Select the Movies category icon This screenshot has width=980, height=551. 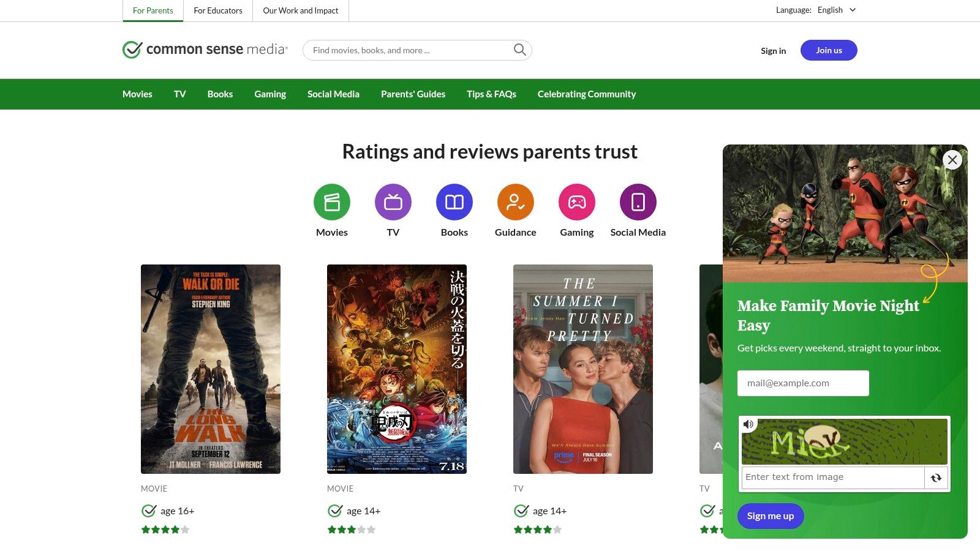pyautogui.click(x=331, y=201)
